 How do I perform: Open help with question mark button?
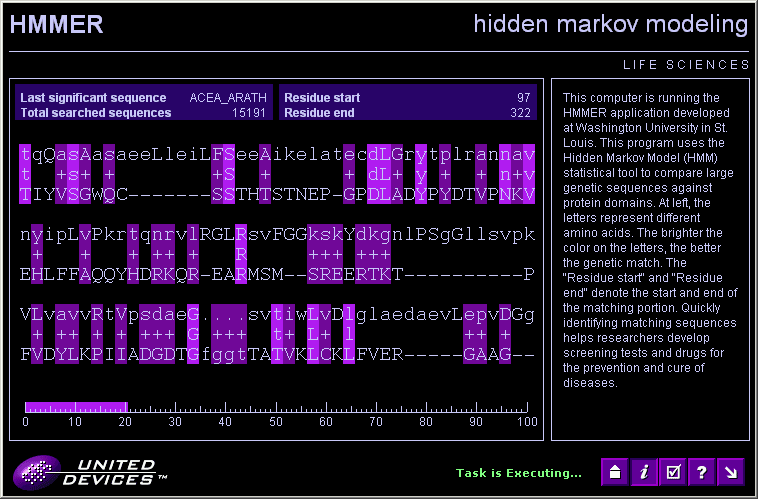702,472
